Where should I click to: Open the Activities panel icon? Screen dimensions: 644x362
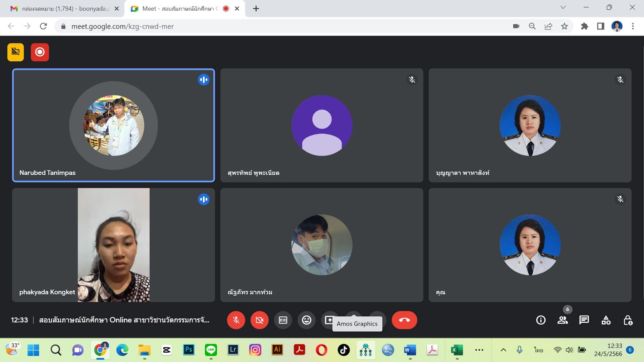(x=606, y=320)
